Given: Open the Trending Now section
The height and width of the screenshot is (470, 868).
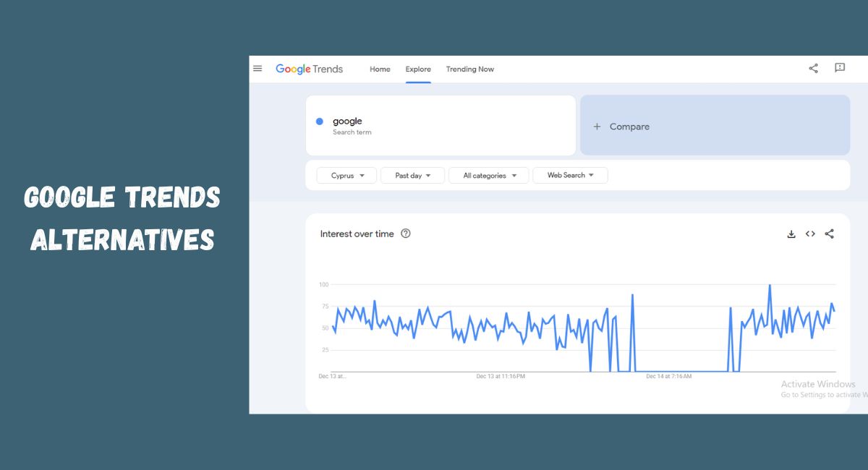Looking at the screenshot, I should tap(469, 69).
